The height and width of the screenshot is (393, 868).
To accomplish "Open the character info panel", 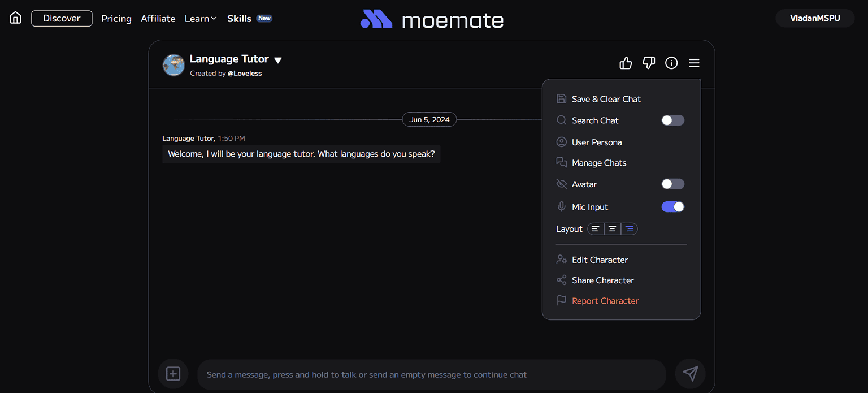I will click(x=671, y=63).
